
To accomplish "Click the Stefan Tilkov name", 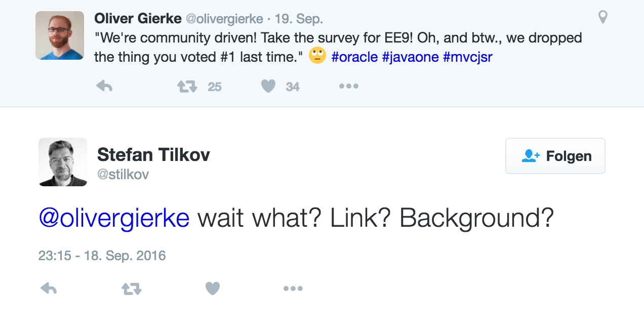I will (153, 154).
